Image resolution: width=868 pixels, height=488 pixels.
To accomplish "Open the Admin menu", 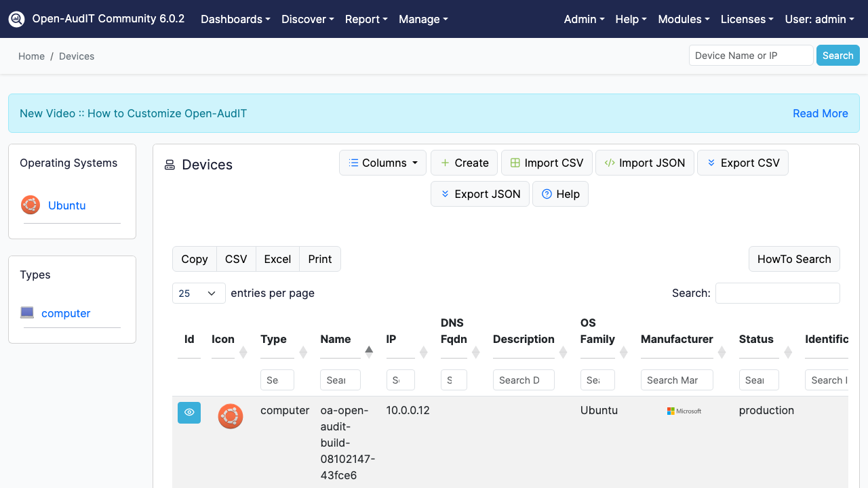I will pos(584,19).
